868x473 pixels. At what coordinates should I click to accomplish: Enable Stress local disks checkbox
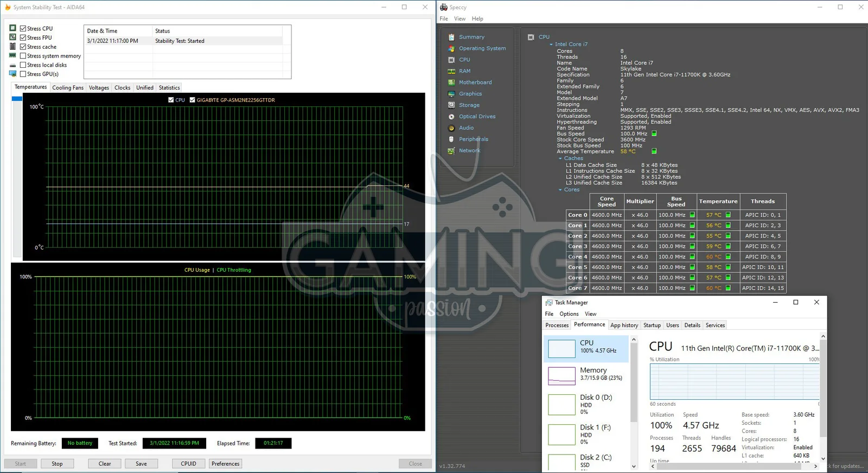[23, 65]
